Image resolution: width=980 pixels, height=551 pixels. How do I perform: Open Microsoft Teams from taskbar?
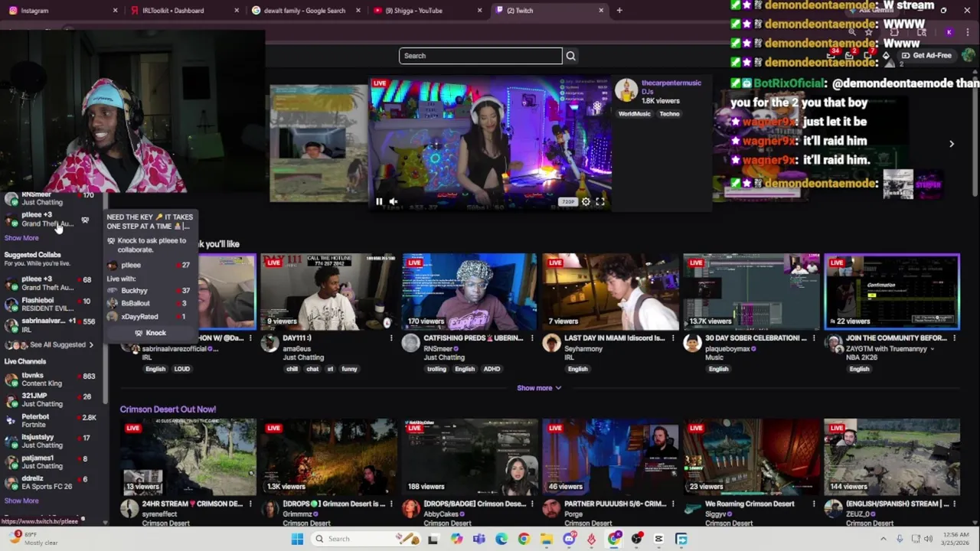point(479,539)
